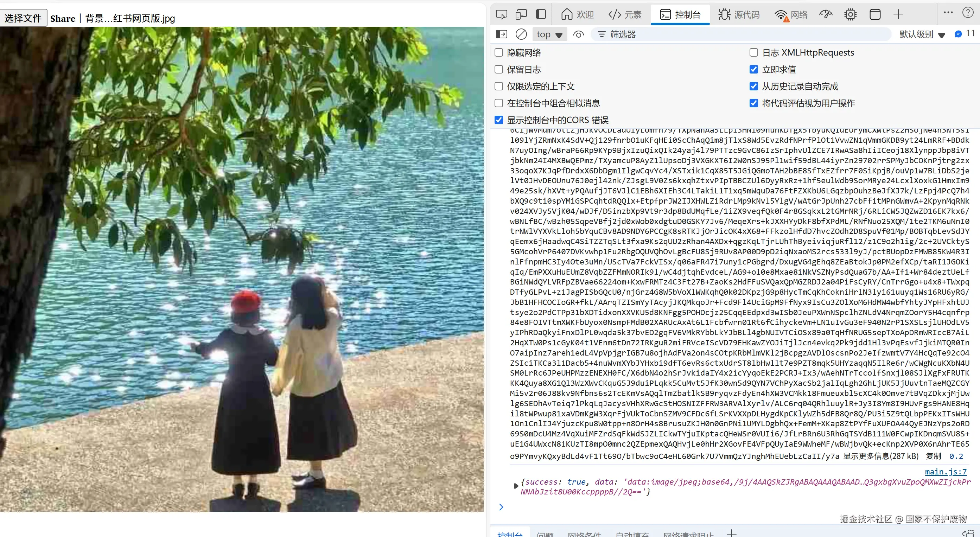Click the DevTools help question icon
Screen dimensions: 980x537
(967, 13)
